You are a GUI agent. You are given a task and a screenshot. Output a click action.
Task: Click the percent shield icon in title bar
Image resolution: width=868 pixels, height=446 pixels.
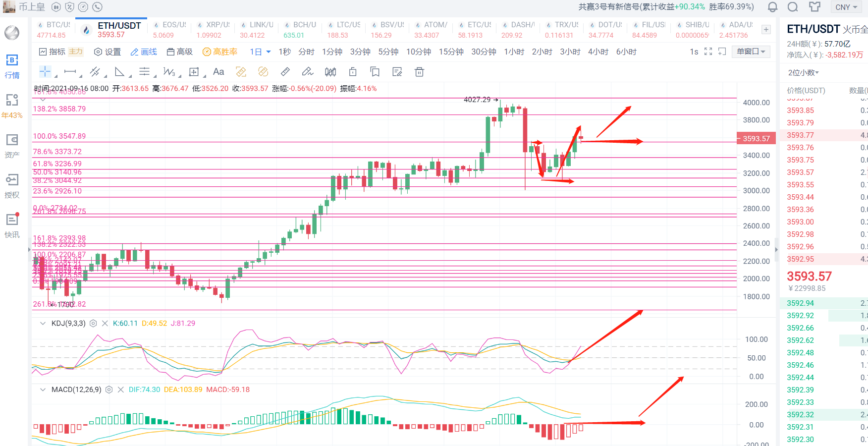pyautogui.click(x=70, y=7)
